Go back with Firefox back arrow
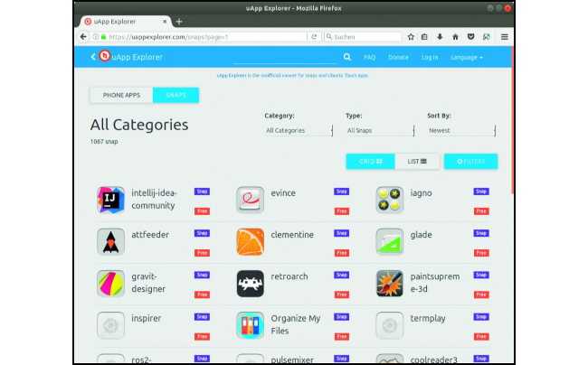The image size is (588, 365). click(83, 37)
